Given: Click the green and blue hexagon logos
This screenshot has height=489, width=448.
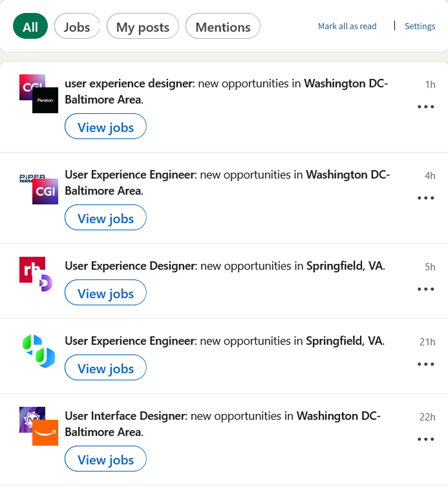Looking at the screenshot, I should tap(39, 351).
